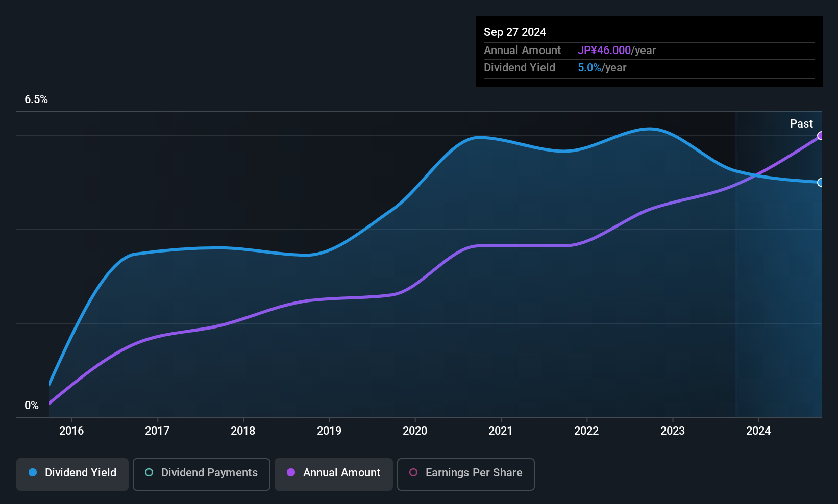This screenshot has height=504, width=838.
Task: Click the Sep 27 2024 tooltip date
Action: (x=515, y=32)
